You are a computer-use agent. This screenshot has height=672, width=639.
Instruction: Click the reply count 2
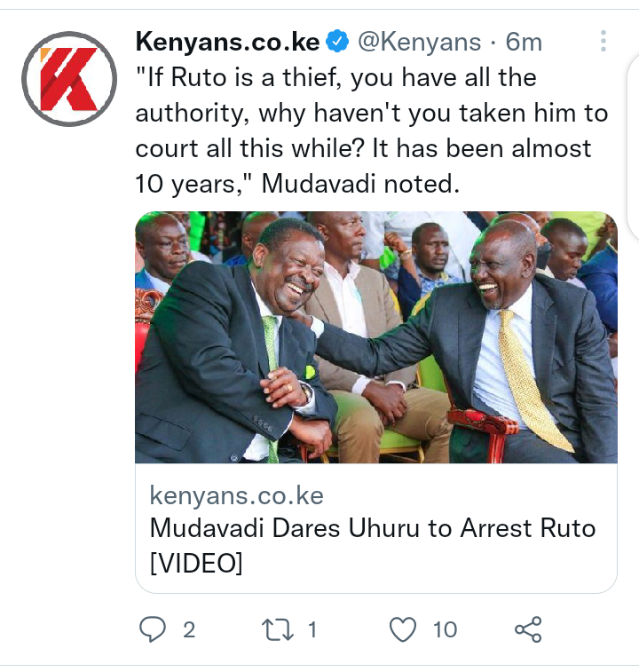(x=189, y=629)
